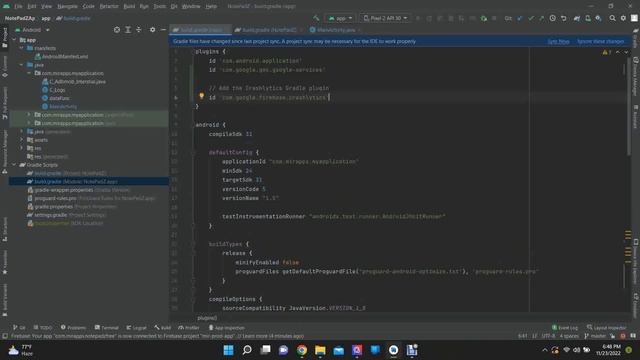Viewport: 640px width, 360px height.
Task: Click the Git commit checkmark icon
Action: click(531, 18)
